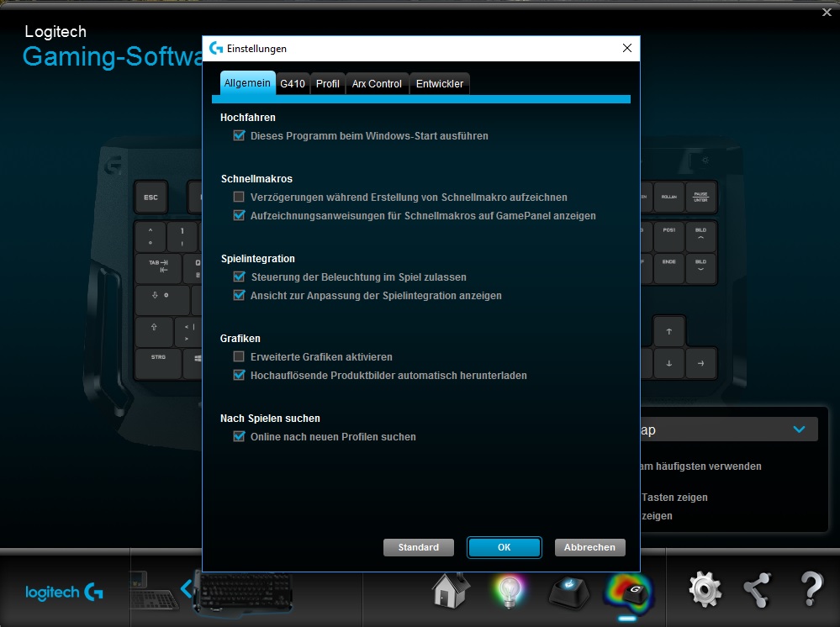Click the ESC key on keyboard image
Viewport: 840px width, 627px height.
pos(151,197)
